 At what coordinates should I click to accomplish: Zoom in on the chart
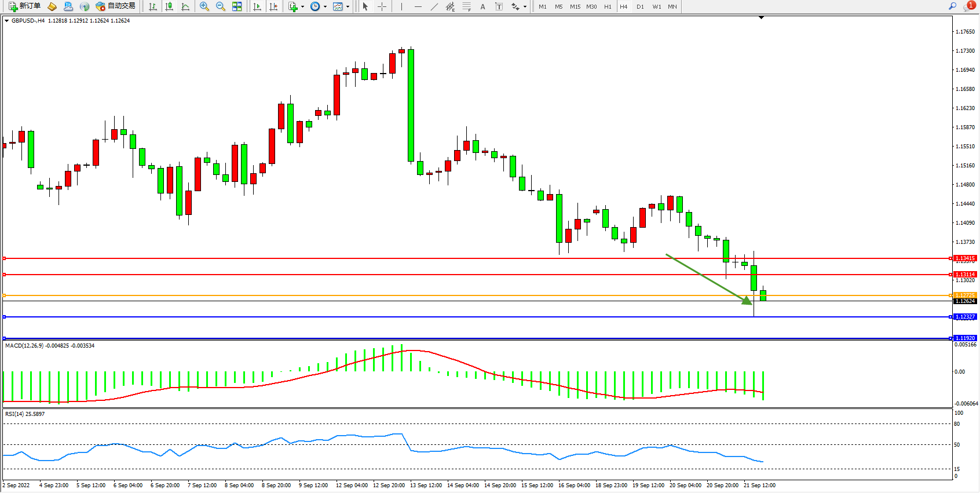[x=204, y=6]
